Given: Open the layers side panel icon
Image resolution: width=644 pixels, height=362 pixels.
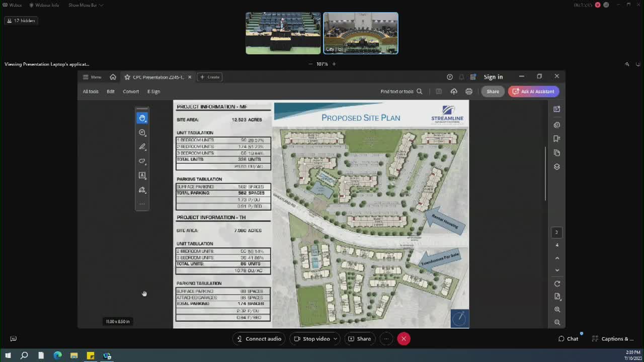Looking at the screenshot, I should tap(557, 167).
